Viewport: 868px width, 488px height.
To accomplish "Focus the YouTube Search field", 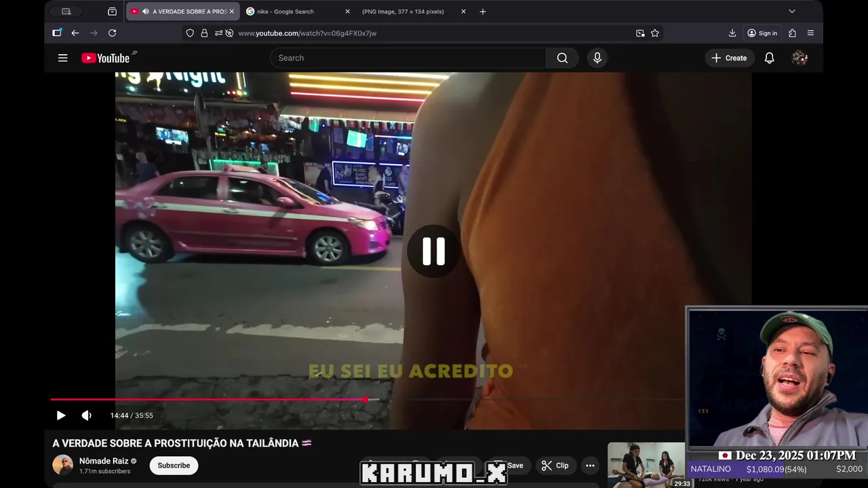I will (408, 58).
